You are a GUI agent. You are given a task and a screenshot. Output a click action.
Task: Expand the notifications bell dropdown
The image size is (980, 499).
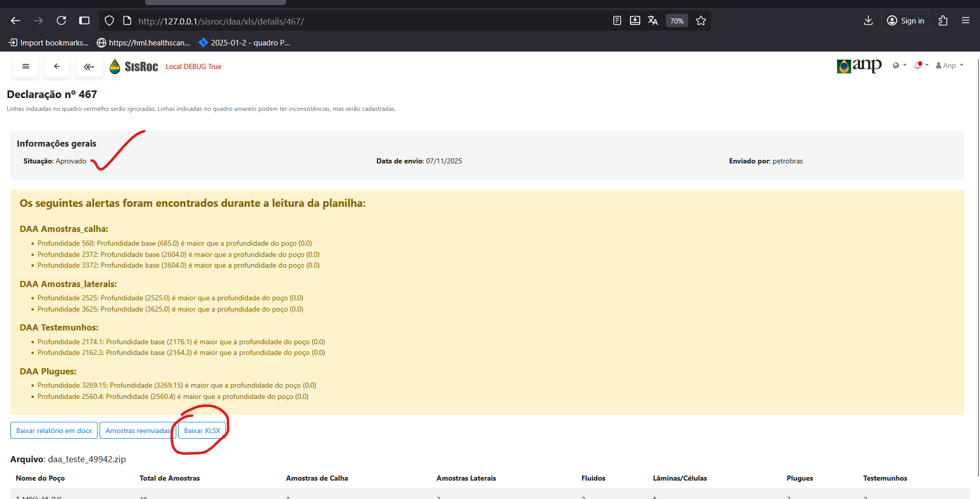(921, 65)
